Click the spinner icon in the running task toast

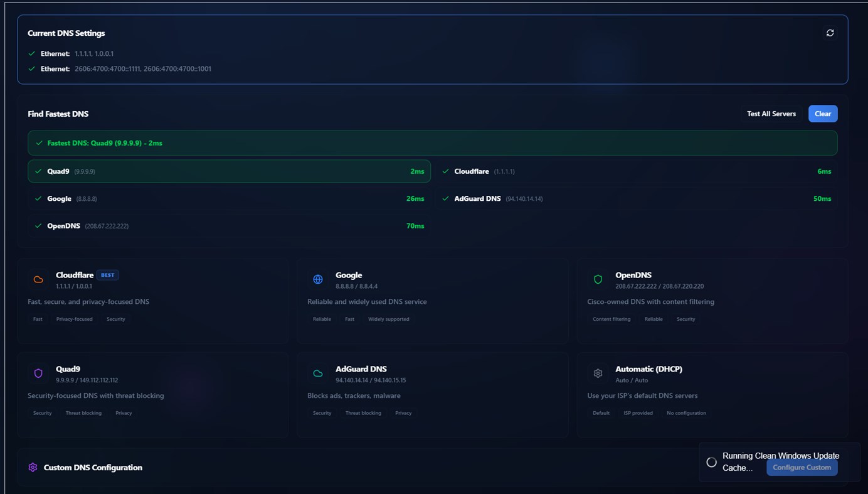point(711,462)
